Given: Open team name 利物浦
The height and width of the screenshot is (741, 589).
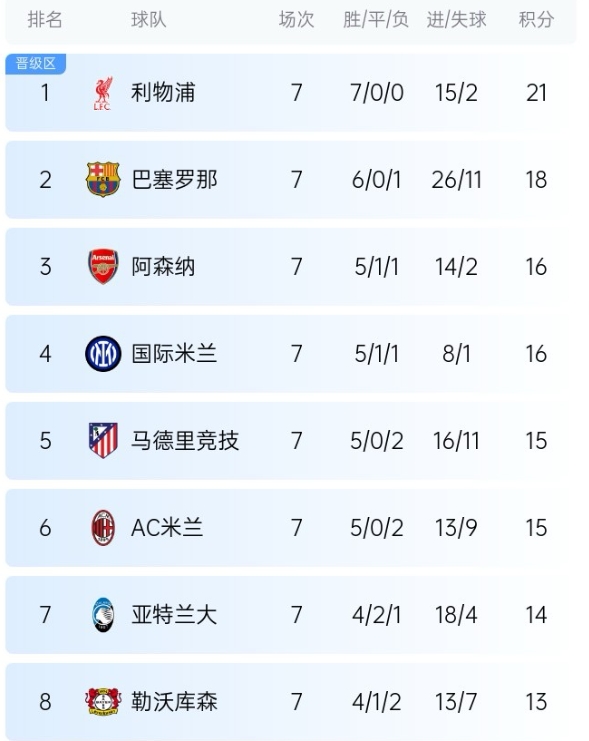Looking at the screenshot, I should pyautogui.click(x=163, y=93).
